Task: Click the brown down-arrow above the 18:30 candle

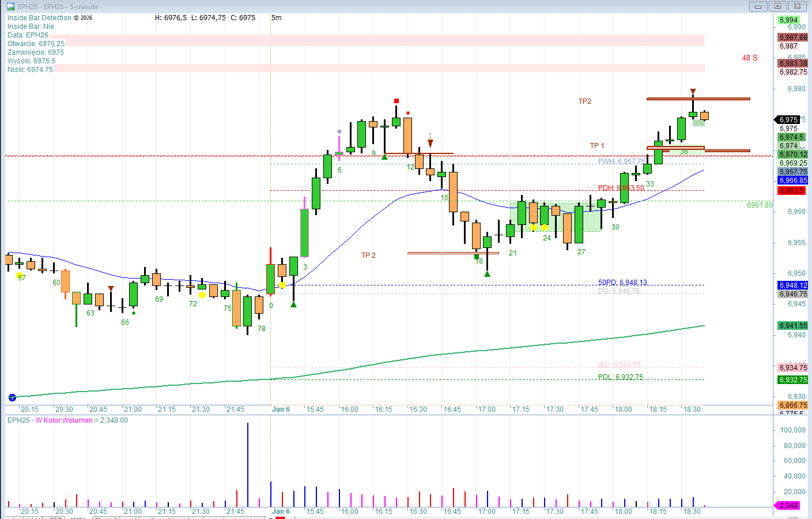Action: point(693,92)
